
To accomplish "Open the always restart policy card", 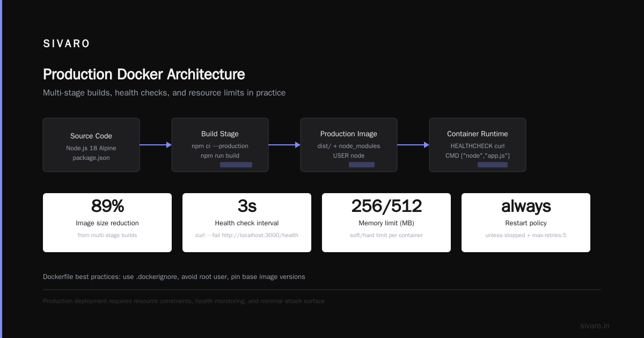I will (526, 223).
